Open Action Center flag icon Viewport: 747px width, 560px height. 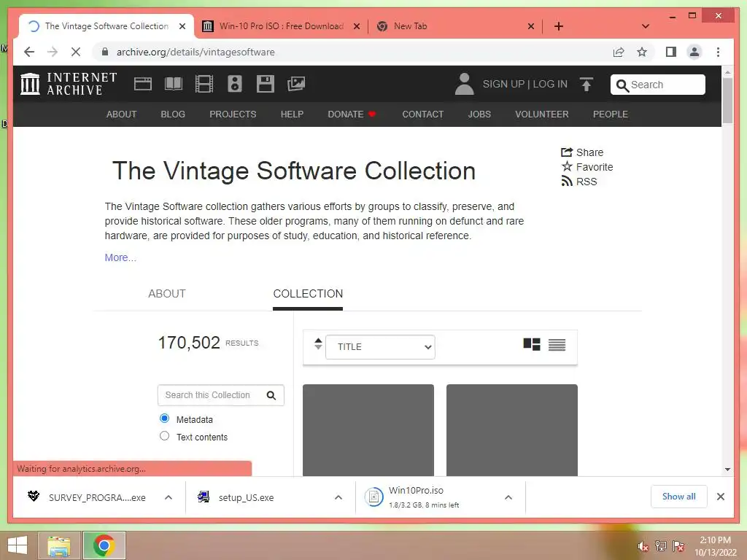678,546
